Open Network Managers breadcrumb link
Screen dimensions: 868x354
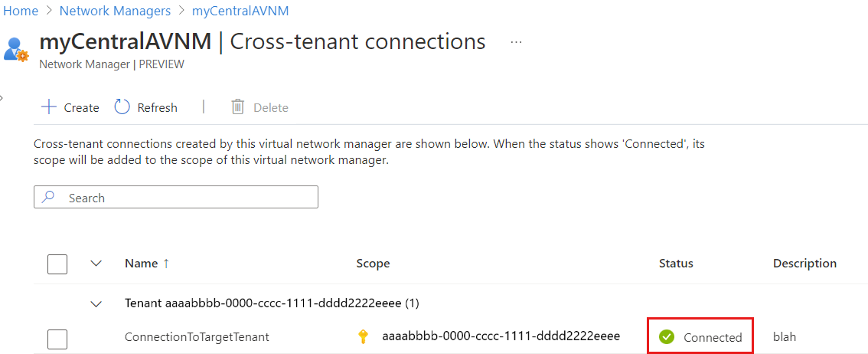(x=115, y=11)
